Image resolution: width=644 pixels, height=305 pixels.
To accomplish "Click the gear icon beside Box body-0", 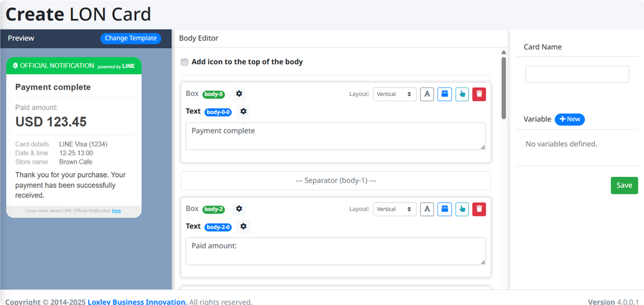I will (x=239, y=94).
